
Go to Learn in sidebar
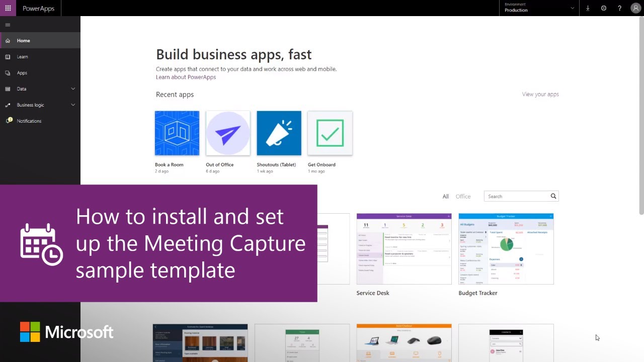[40, 57]
